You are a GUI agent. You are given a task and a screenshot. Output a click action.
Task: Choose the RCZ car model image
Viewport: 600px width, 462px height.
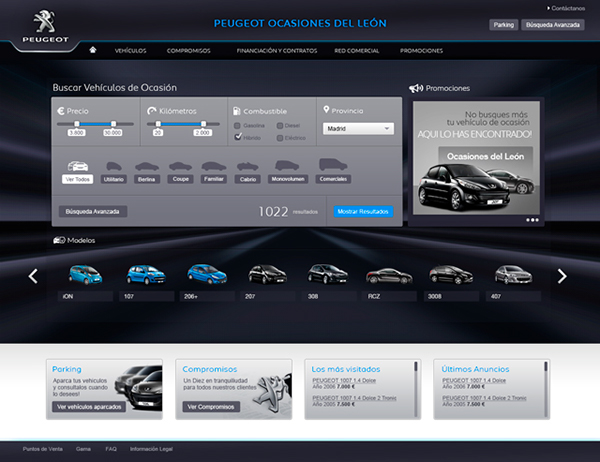pyautogui.click(x=389, y=276)
